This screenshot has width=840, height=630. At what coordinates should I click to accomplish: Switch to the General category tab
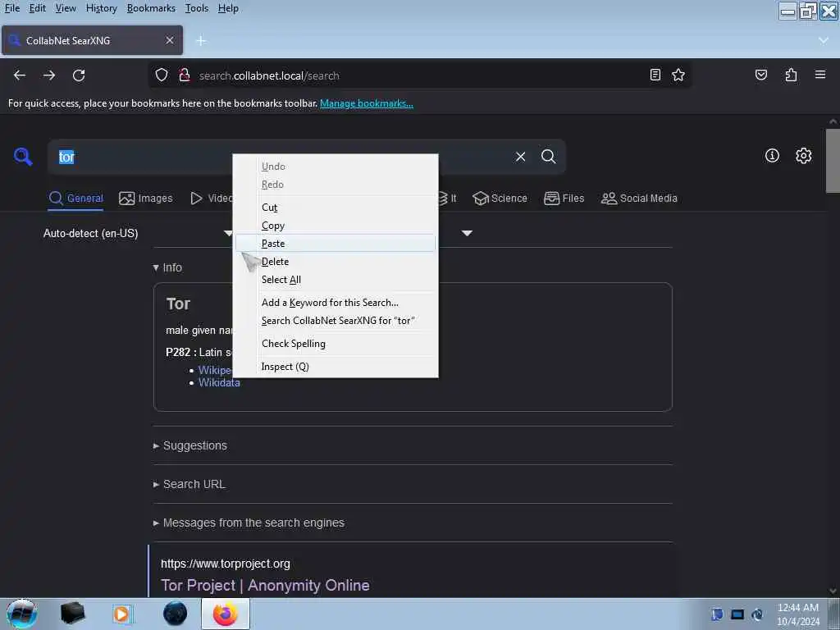75,199
